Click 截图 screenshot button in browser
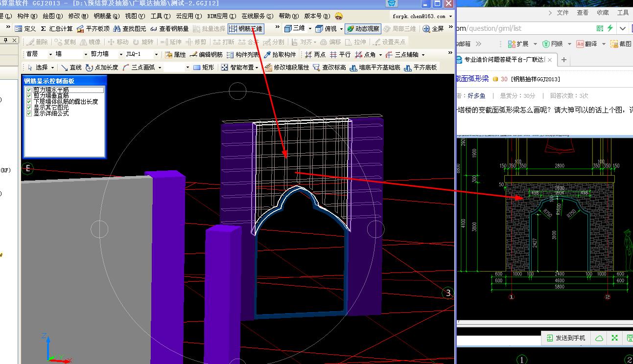Image resolution: width=633 pixels, height=364 pixels. 622,44
